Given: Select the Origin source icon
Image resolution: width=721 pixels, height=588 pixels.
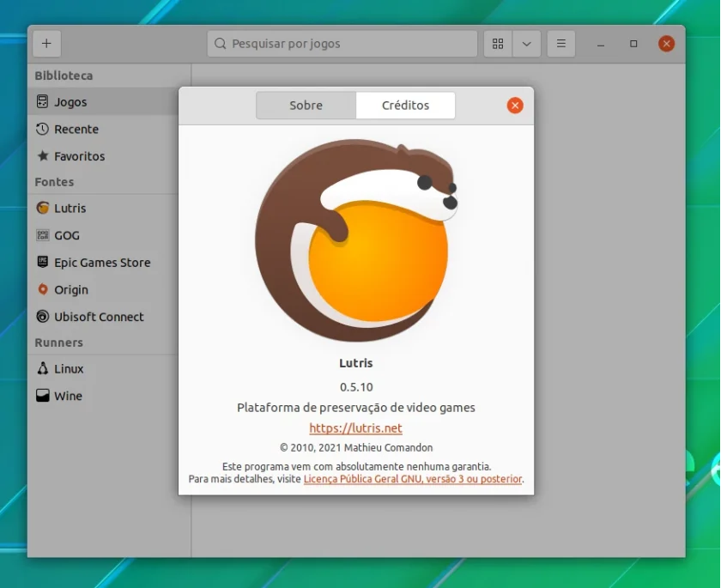Looking at the screenshot, I should tap(43, 289).
